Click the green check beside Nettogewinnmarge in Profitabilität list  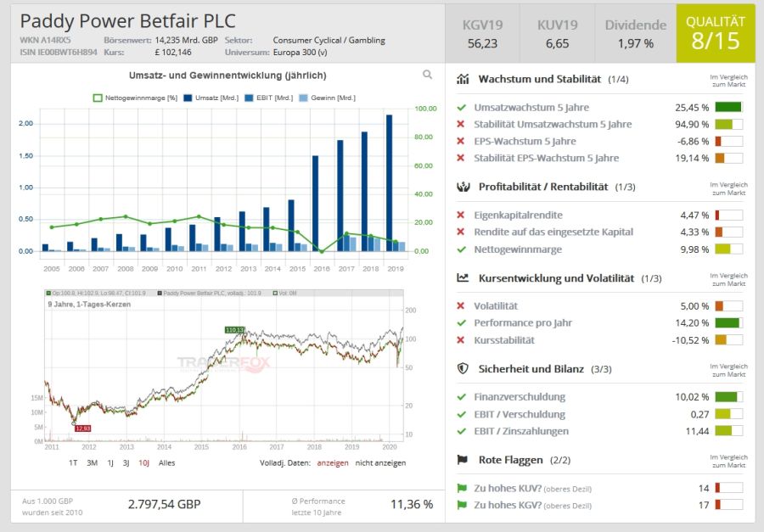pyautogui.click(x=461, y=249)
